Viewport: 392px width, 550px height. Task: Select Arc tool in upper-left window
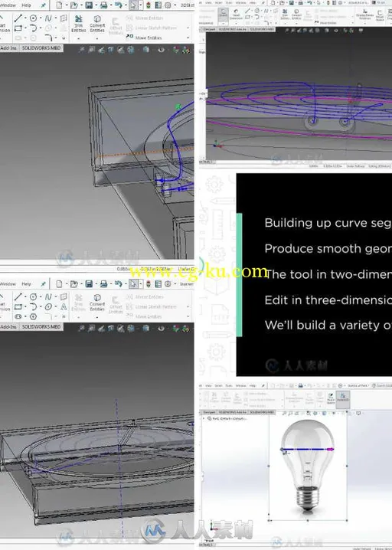point(34,28)
